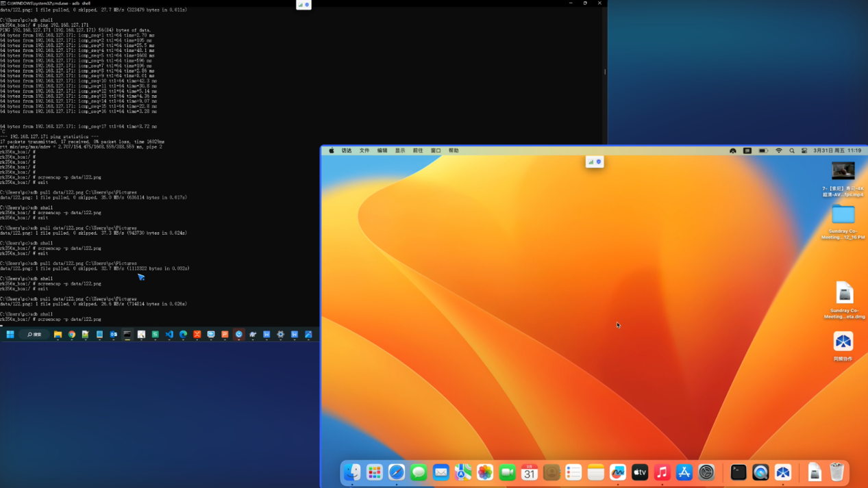This screenshot has height=488, width=868.
Task: Open Apple TV app in the Dock
Action: point(640,472)
